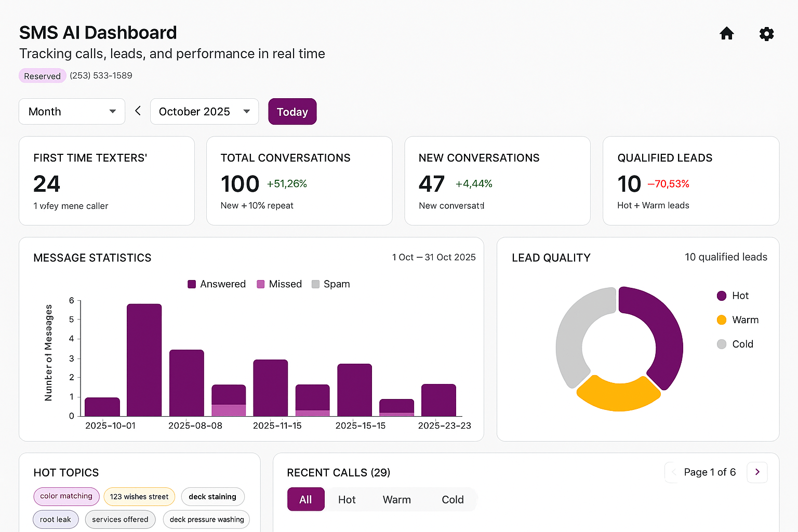
Task: Click the Reserved phone number badge
Action: coord(42,76)
